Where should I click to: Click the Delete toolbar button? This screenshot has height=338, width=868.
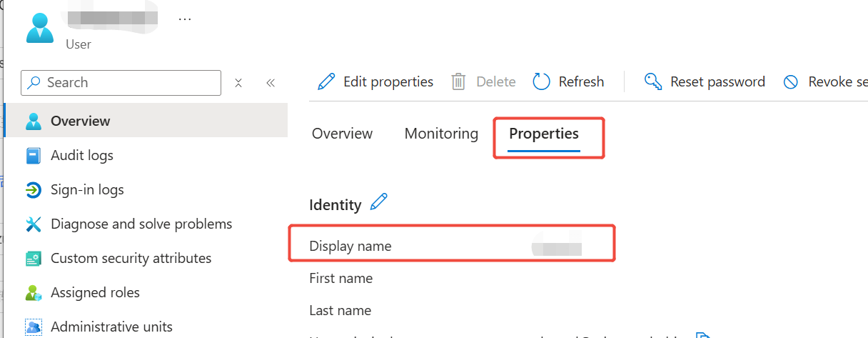point(483,81)
